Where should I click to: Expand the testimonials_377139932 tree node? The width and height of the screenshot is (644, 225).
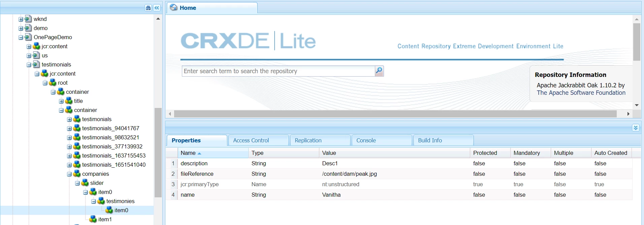[x=69, y=147]
